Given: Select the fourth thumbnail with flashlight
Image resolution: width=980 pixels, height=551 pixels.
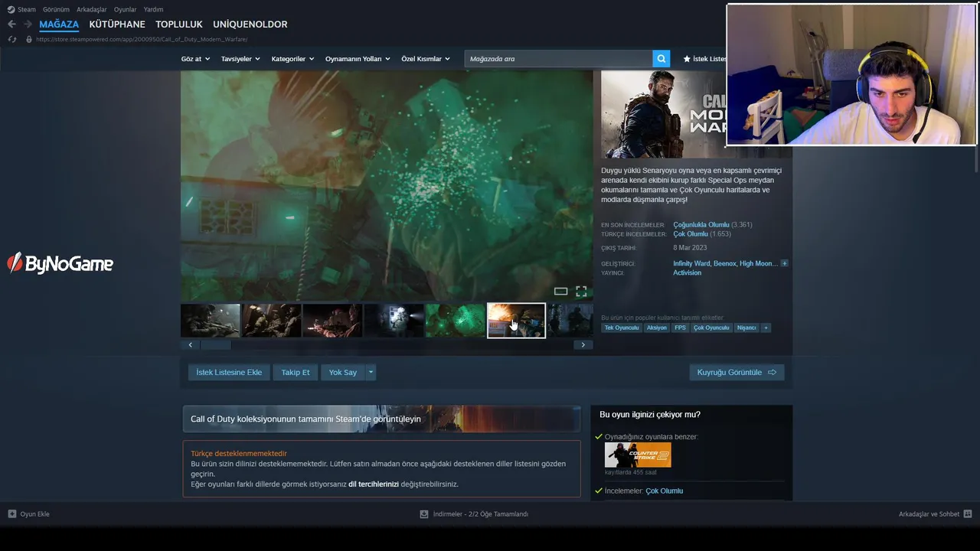Looking at the screenshot, I should (394, 321).
